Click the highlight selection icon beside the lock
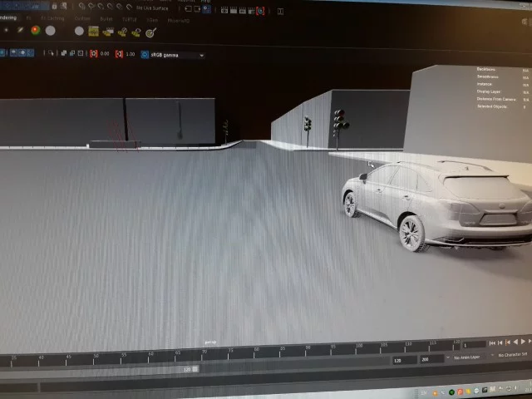 click(64, 6)
